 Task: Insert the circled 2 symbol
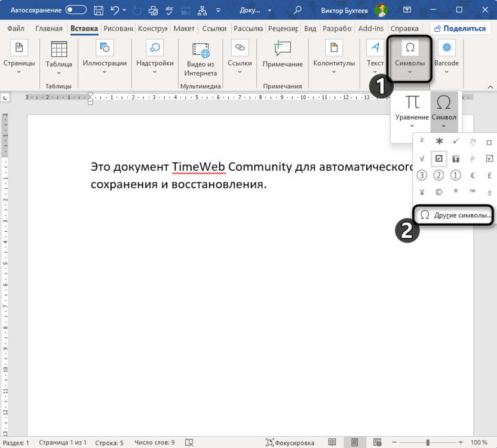438,175
